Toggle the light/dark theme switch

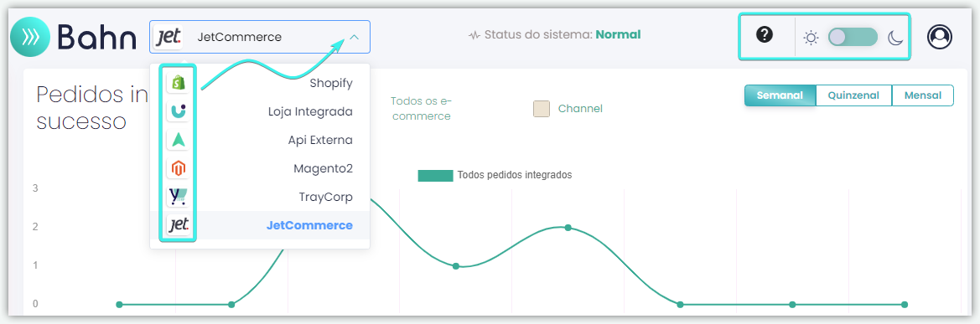click(853, 37)
